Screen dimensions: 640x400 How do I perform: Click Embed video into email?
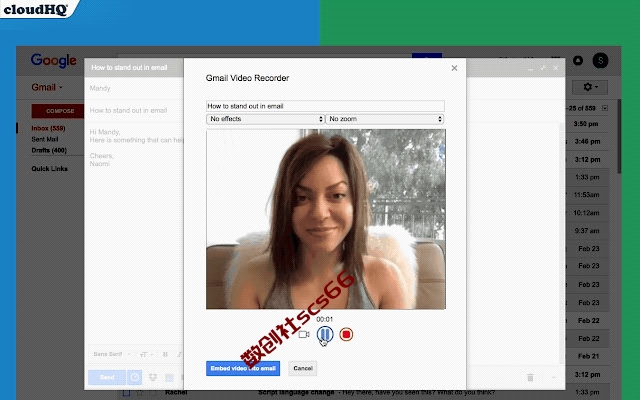(243, 368)
